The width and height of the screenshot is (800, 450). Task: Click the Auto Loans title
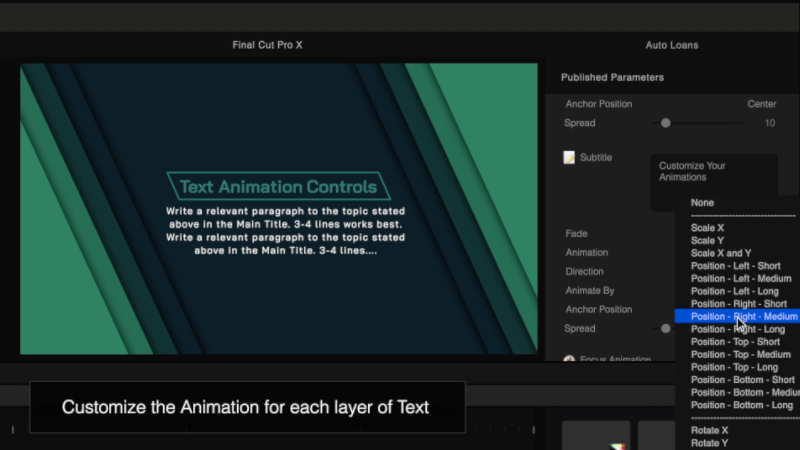pyautogui.click(x=671, y=45)
